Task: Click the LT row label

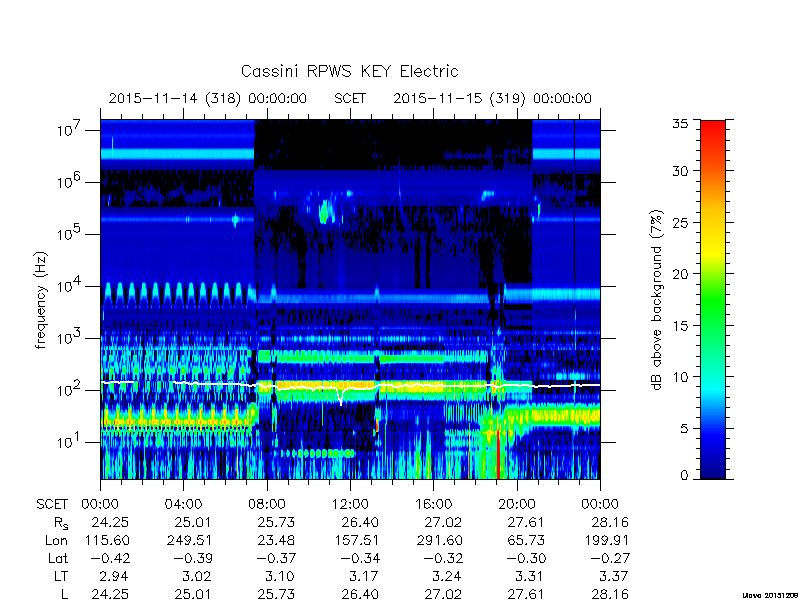Action: [x=61, y=576]
